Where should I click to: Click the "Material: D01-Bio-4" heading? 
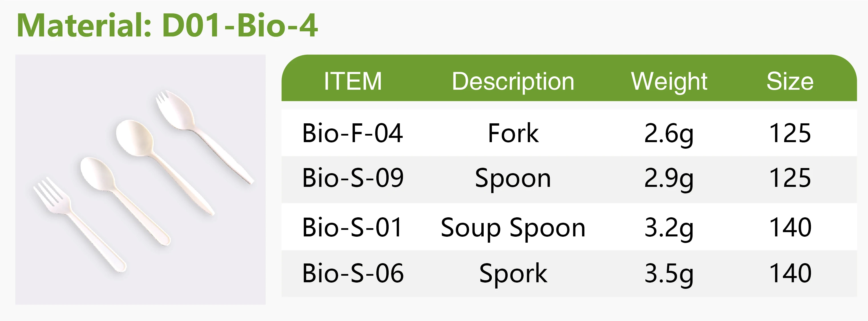click(167, 26)
